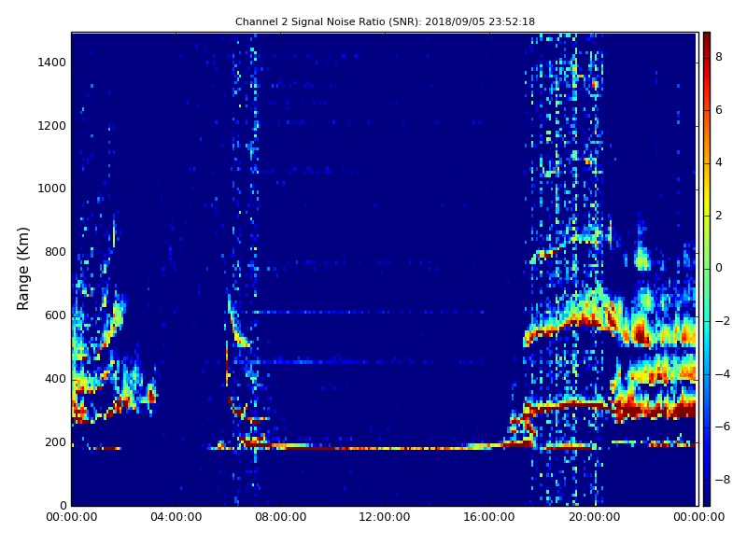Click the 0 range tick label on y-axis
The height and width of the screenshot is (560, 747).
(63, 505)
